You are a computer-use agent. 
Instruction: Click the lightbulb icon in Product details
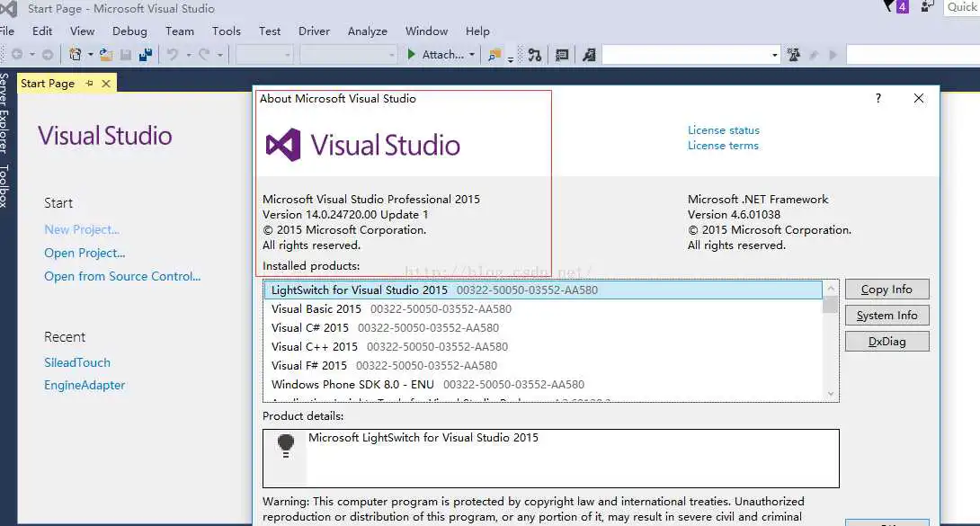[x=285, y=444]
